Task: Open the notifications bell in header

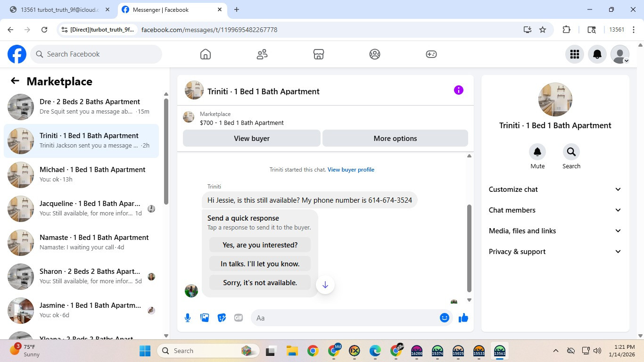Action: click(x=597, y=54)
